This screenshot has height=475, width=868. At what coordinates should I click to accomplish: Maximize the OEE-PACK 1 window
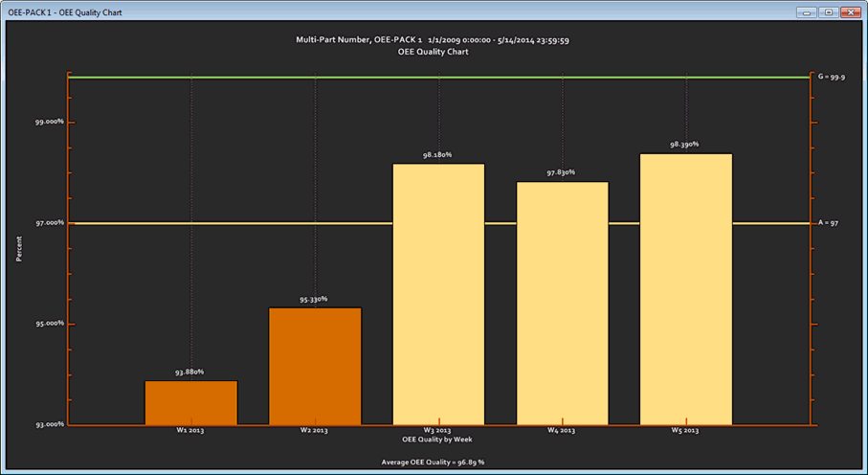[x=828, y=11]
